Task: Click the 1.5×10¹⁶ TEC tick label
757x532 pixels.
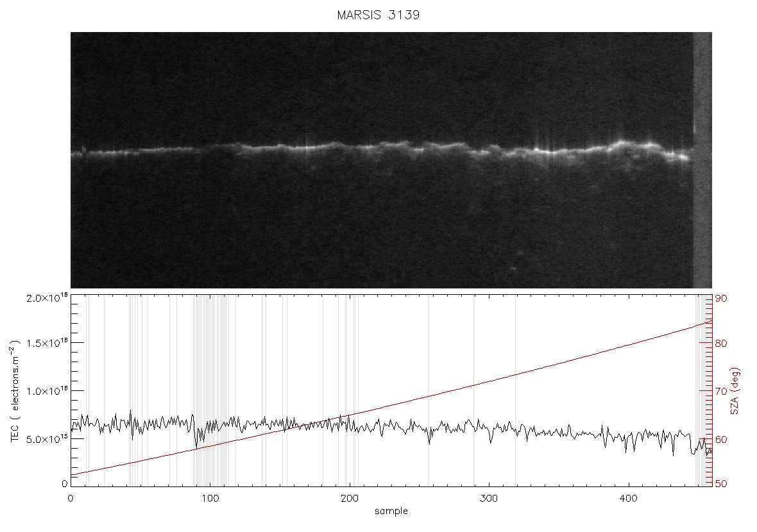Action: pos(47,343)
